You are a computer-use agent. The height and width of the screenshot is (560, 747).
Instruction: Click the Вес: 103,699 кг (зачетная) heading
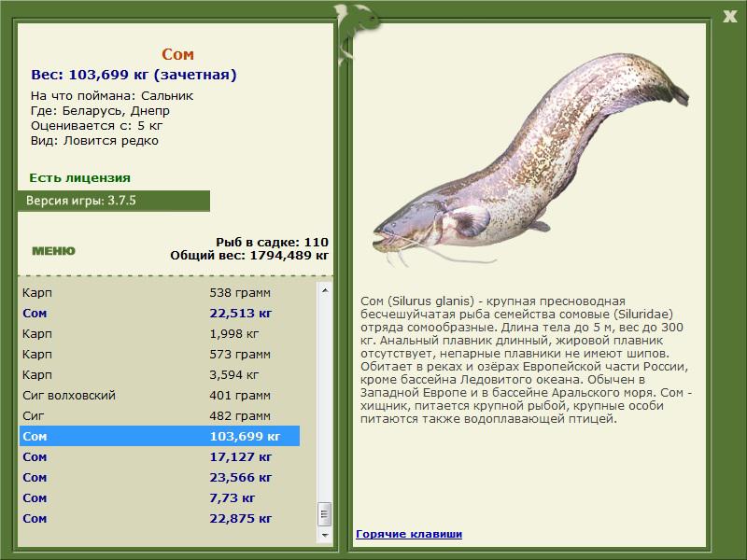click(134, 75)
